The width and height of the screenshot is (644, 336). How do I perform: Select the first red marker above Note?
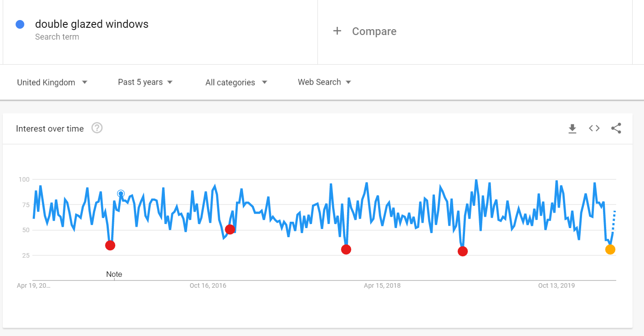click(x=110, y=245)
